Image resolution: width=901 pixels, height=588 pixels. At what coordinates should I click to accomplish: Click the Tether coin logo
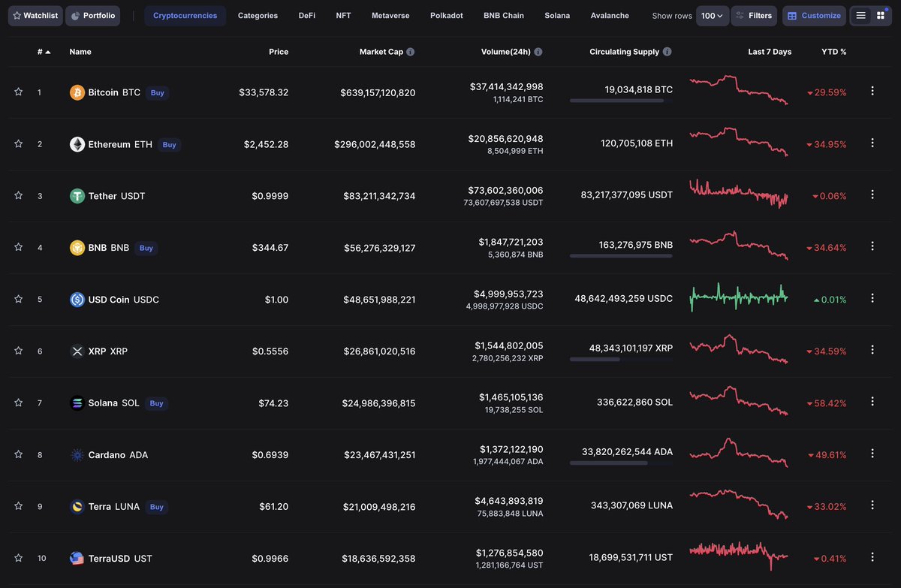point(77,196)
